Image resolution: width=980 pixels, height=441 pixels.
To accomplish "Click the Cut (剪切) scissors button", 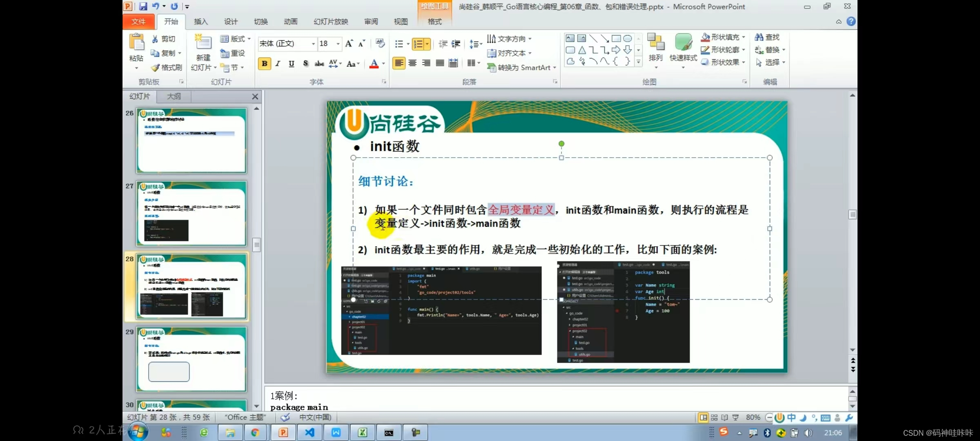I will tap(163, 39).
